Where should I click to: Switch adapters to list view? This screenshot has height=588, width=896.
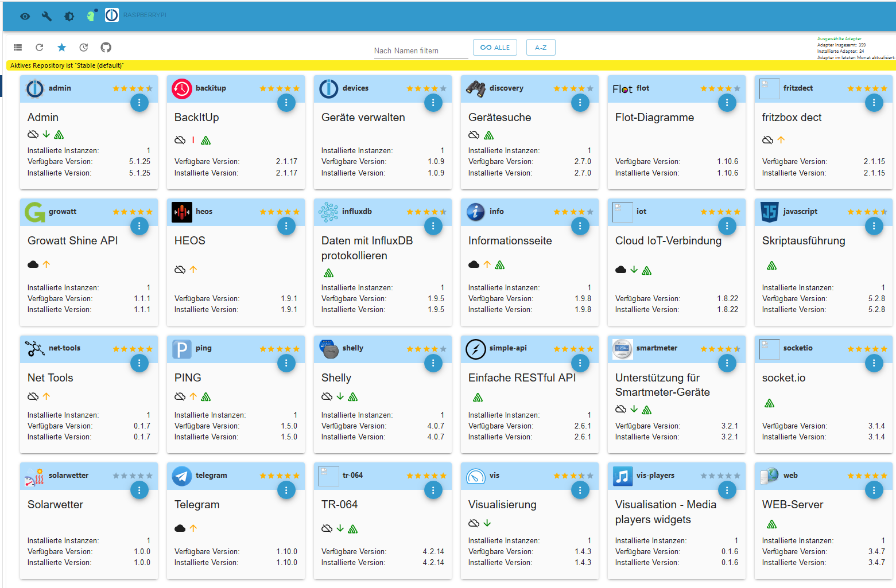[x=18, y=48]
